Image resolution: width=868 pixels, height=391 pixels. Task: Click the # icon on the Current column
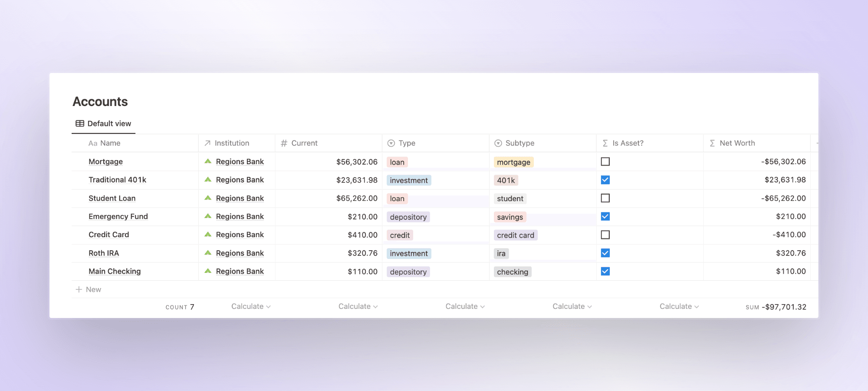[x=284, y=143]
